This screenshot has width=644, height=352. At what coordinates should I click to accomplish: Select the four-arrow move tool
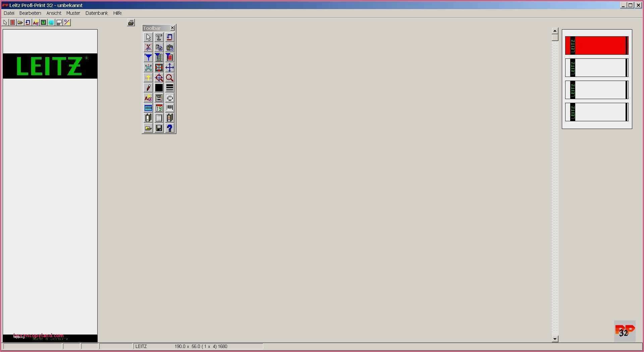170,68
